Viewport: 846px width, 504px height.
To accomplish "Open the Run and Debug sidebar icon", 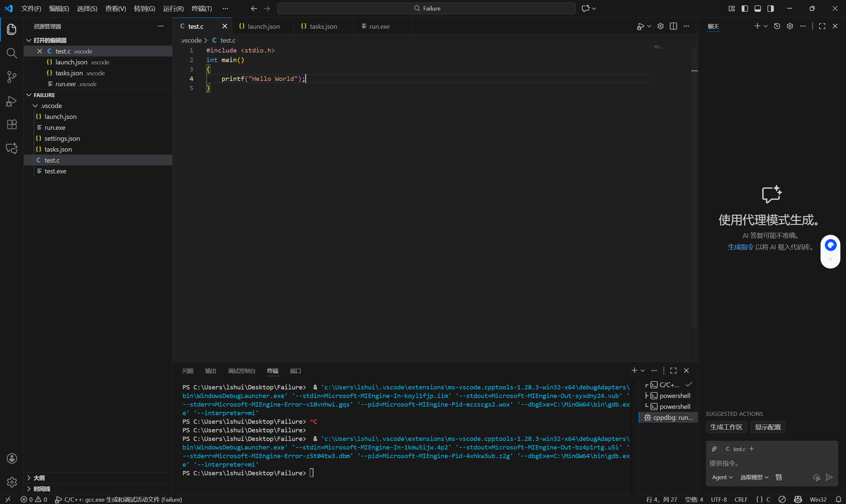I will pyautogui.click(x=12, y=101).
